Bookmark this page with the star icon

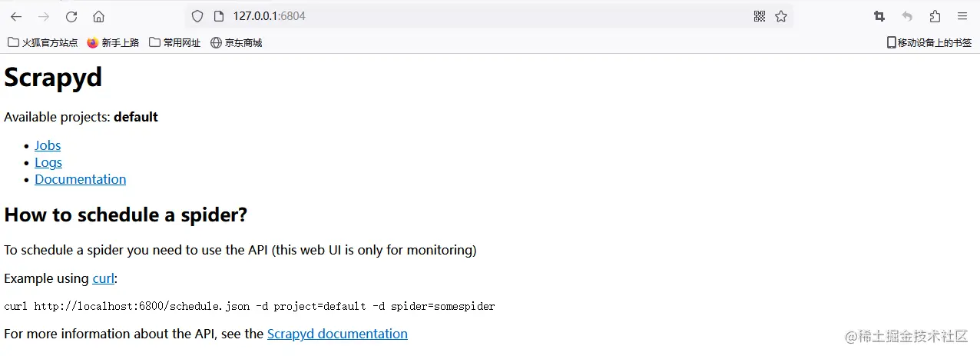(x=781, y=16)
